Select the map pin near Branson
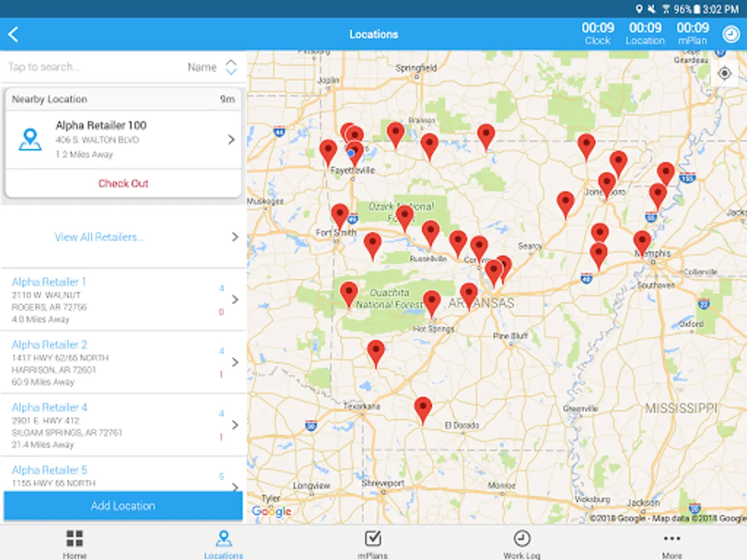This screenshot has height=560, width=747. [430, 146]
